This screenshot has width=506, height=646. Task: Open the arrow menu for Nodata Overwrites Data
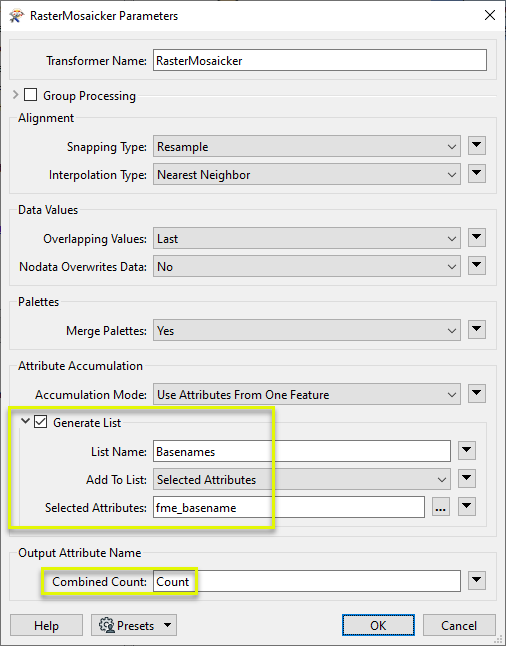[x=477, y=265]
